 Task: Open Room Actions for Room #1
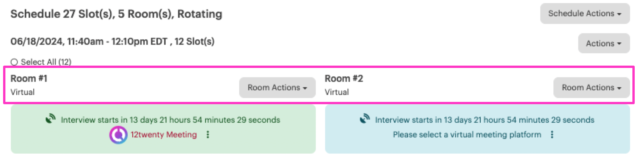point(277,88)
